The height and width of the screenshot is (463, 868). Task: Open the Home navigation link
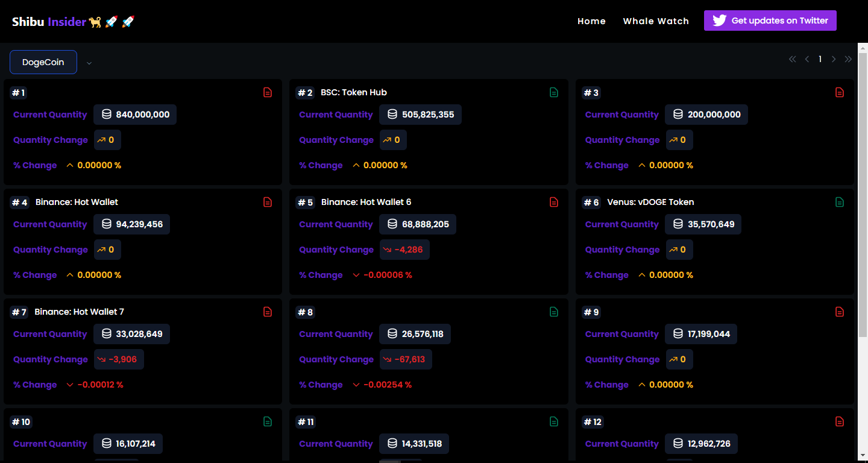(591, 21)
